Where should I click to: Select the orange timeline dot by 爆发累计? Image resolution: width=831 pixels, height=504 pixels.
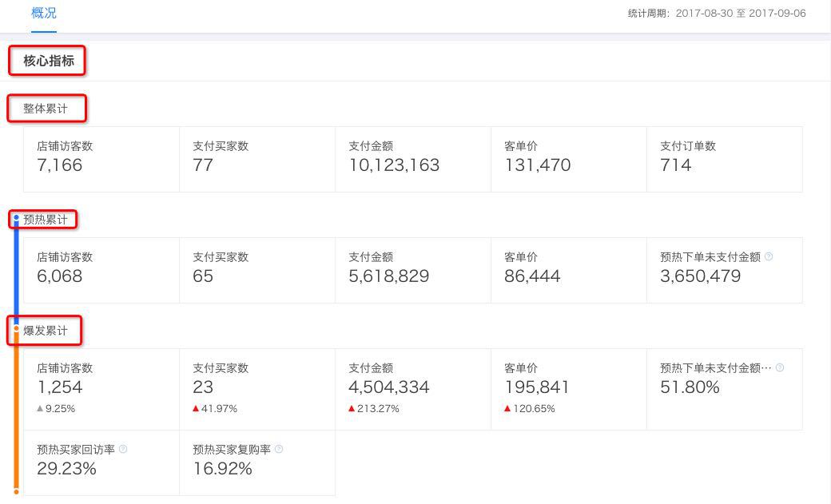tap(16, 327)
